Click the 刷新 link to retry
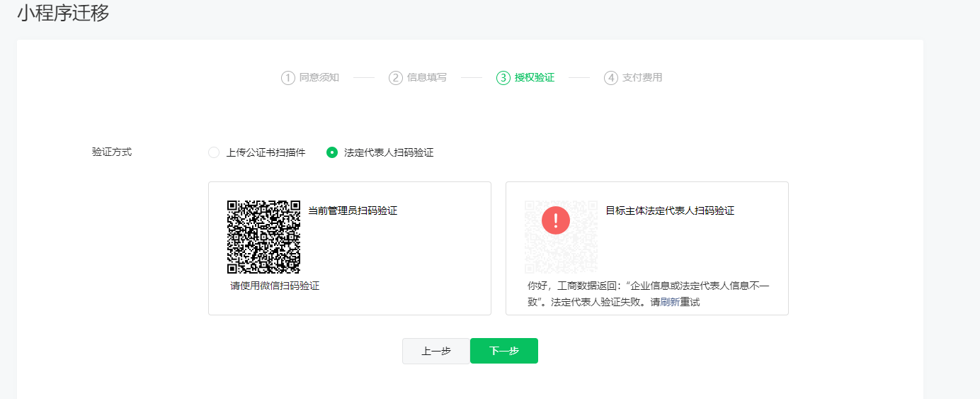 (670, 302)
